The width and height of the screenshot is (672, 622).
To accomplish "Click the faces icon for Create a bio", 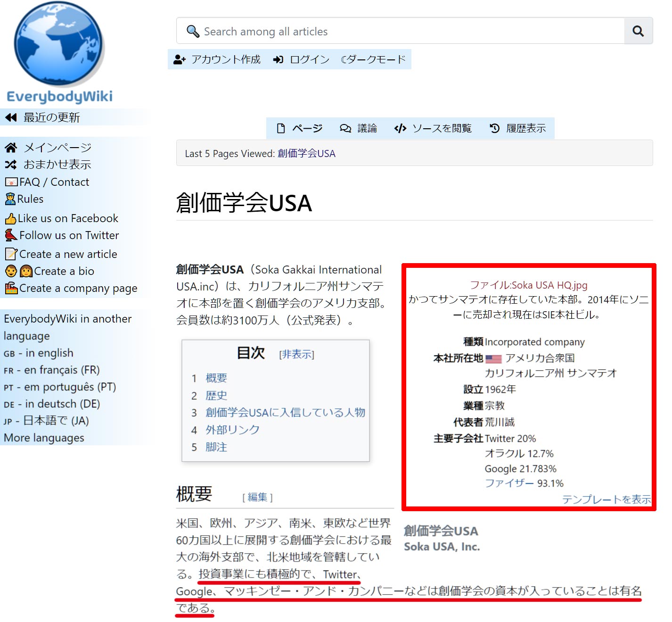I will click(x=19, y=271).
